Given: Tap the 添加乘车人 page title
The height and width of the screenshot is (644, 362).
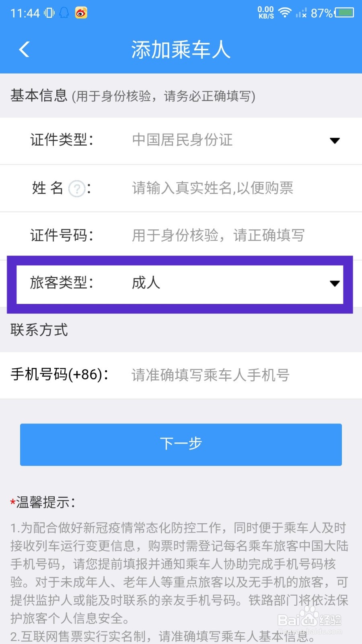Looking at the screenshot, I should 181,50.
